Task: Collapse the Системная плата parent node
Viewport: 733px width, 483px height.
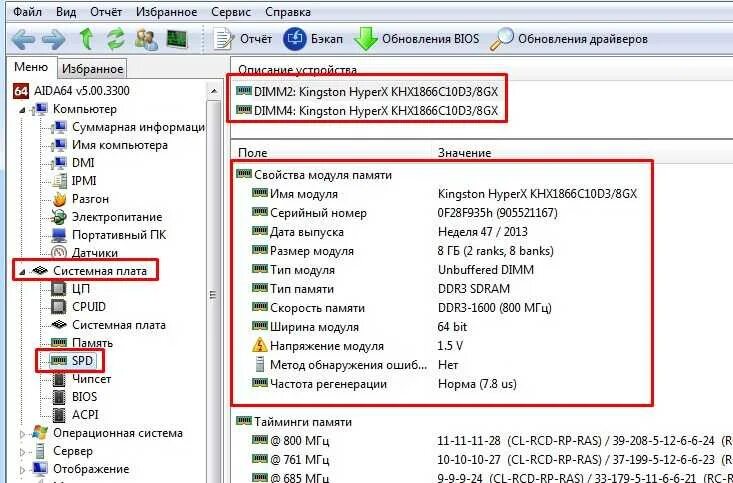Action: tap(22, 272)
